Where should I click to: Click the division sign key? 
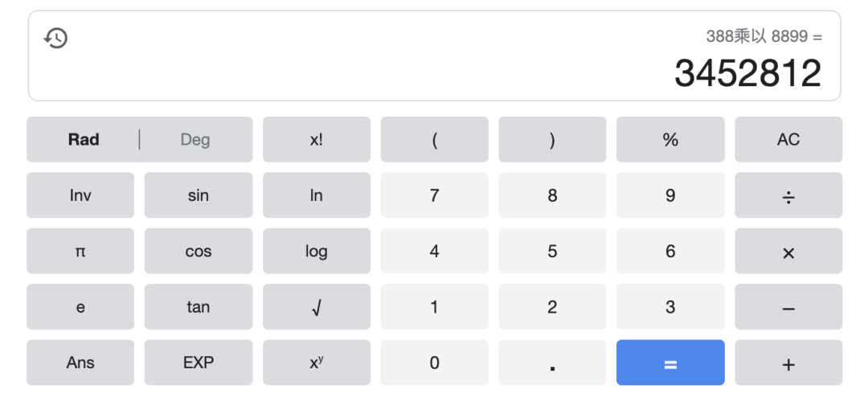pyautogui.click(x=788, y=195)
